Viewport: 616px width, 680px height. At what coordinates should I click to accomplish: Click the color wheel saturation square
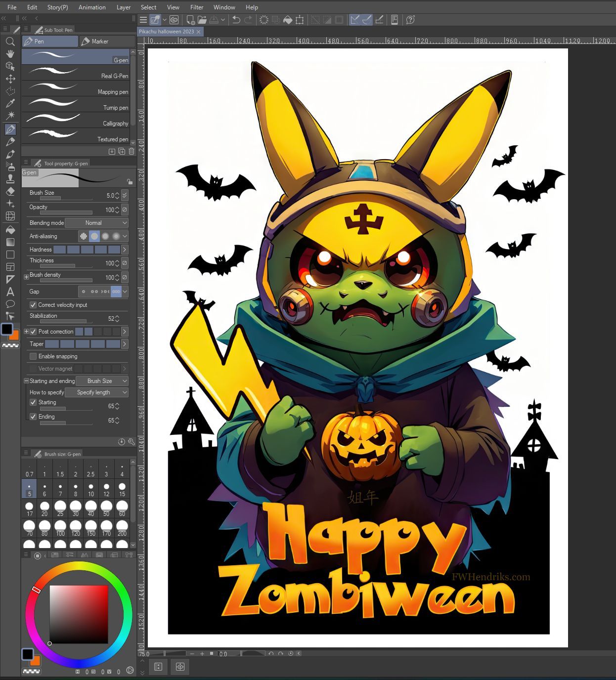pos(79,614)
